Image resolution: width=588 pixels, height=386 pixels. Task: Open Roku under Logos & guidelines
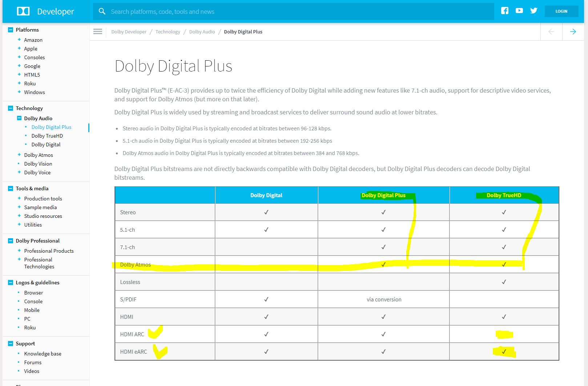pos(30,328)
